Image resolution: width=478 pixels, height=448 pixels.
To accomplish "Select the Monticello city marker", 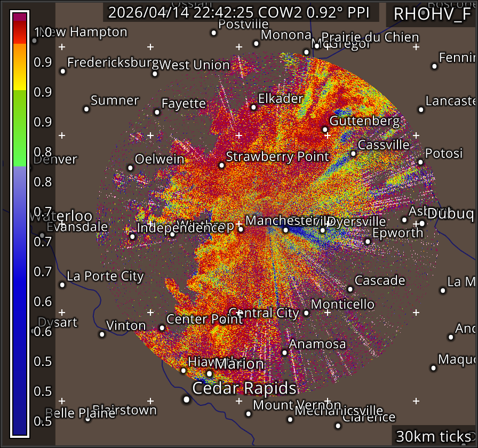I will point(306,313).
